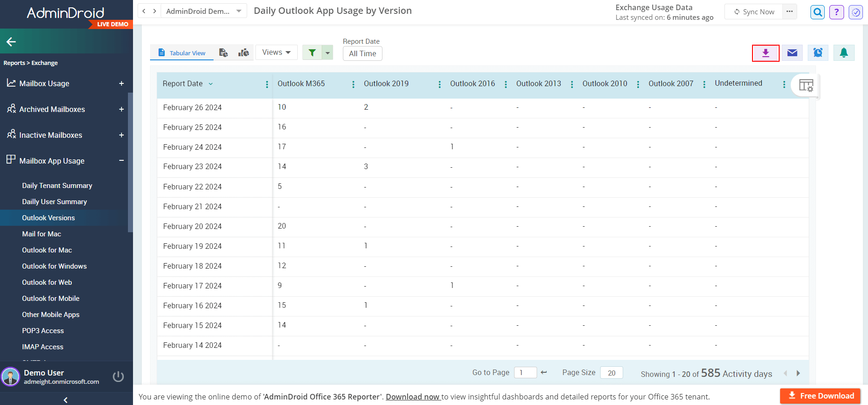Click the download/export report icon
The width and height of the screenshot is (868, 405).
[765, 53]
